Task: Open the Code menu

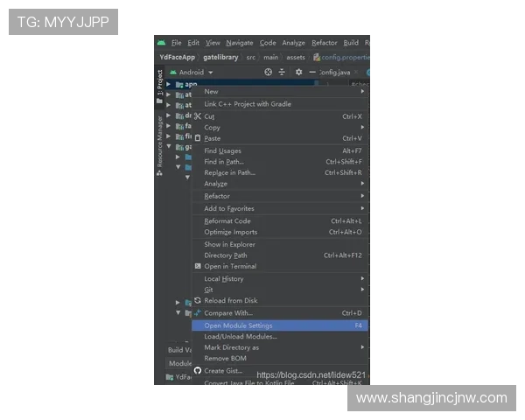Action: (x=268, y=43)
